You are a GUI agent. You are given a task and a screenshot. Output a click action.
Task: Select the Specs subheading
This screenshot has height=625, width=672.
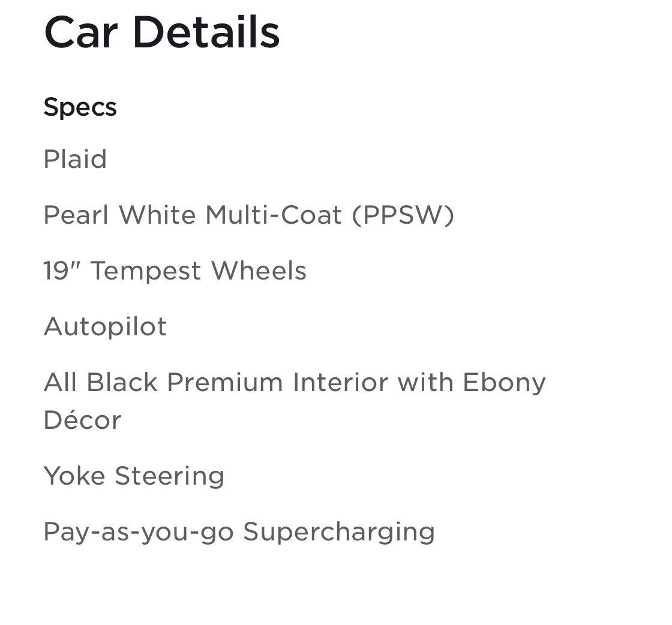tap(80, 107)
